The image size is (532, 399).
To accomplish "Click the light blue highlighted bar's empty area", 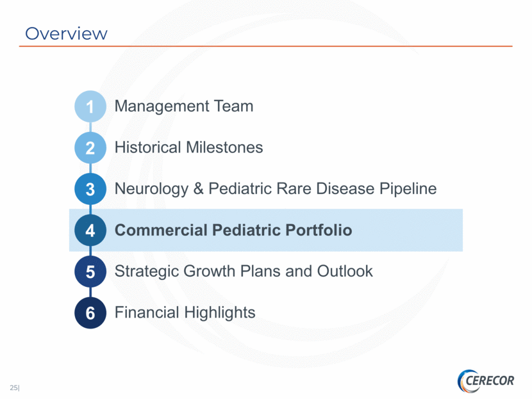I will click(407, 230).
